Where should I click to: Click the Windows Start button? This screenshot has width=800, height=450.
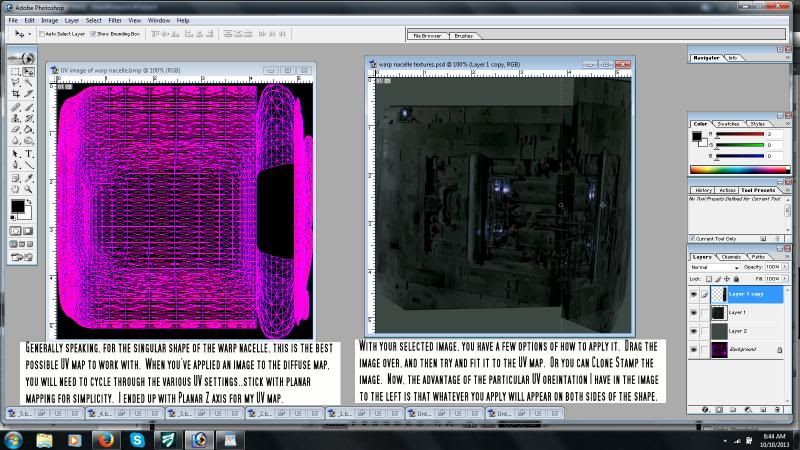12,440
